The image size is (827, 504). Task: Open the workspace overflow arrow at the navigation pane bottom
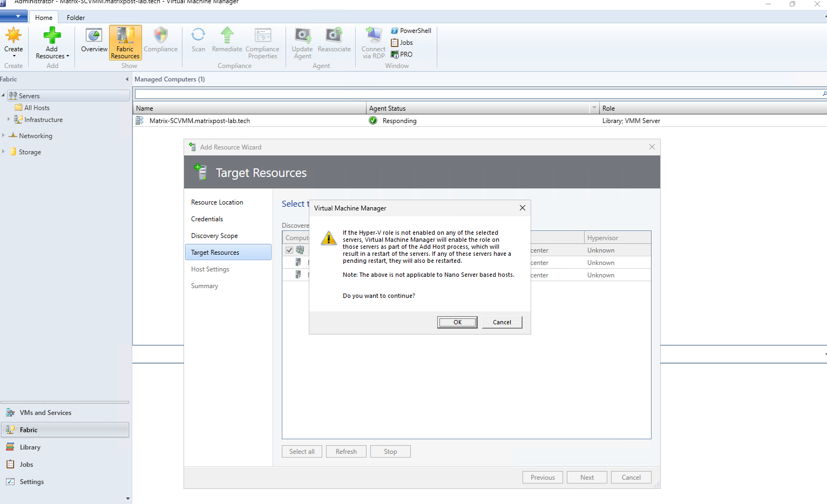128,499
